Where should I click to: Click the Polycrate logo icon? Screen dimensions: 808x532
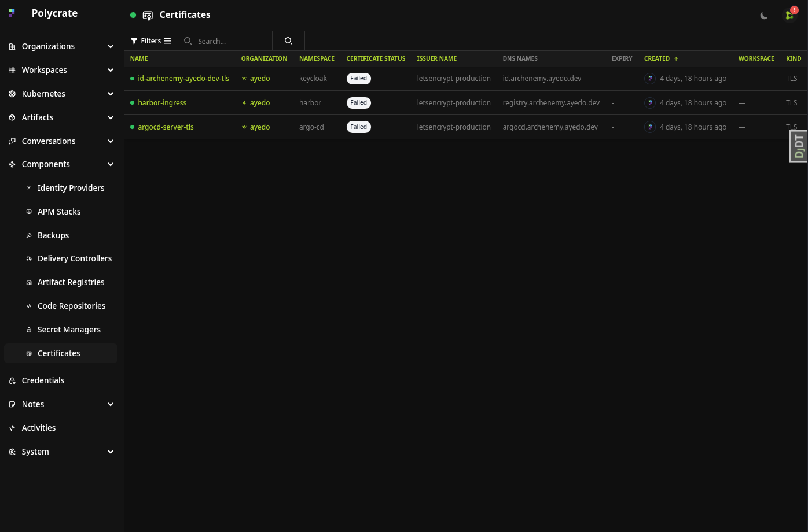pos(12,13)
